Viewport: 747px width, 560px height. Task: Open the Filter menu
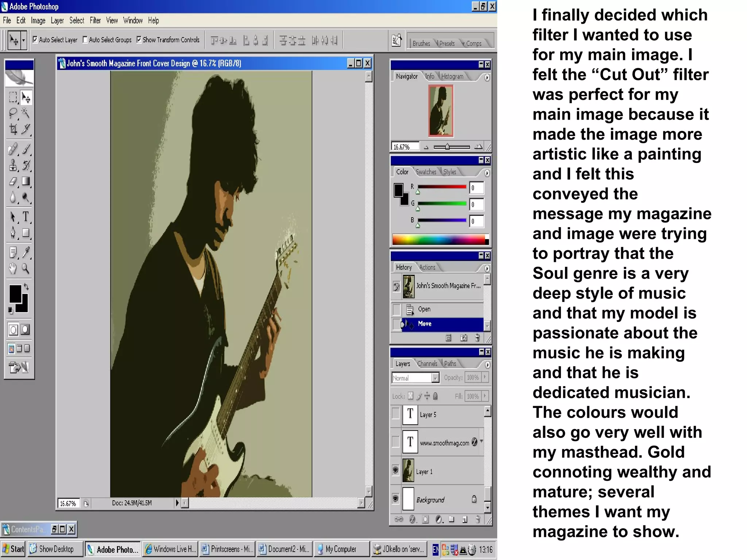95,20
